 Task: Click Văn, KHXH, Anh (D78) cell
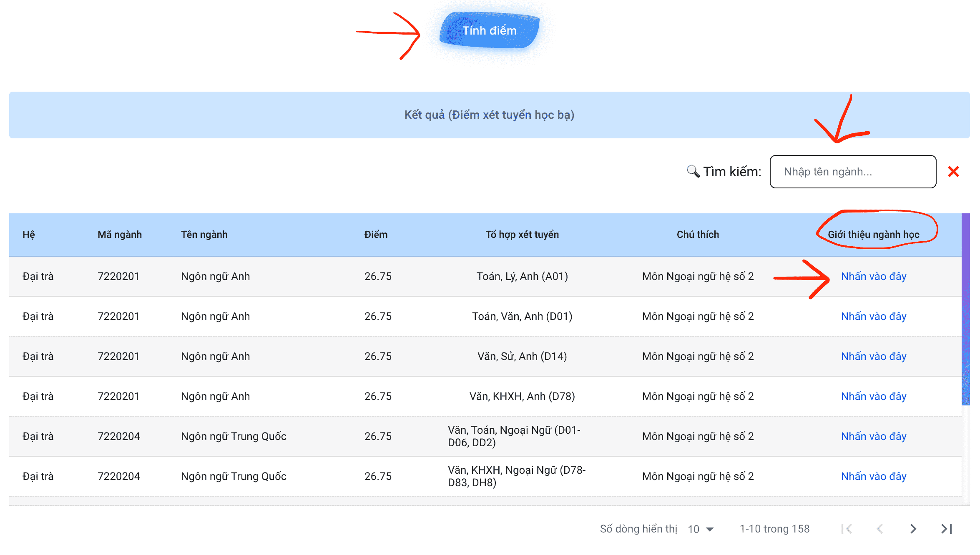click(x=522, y=396)
